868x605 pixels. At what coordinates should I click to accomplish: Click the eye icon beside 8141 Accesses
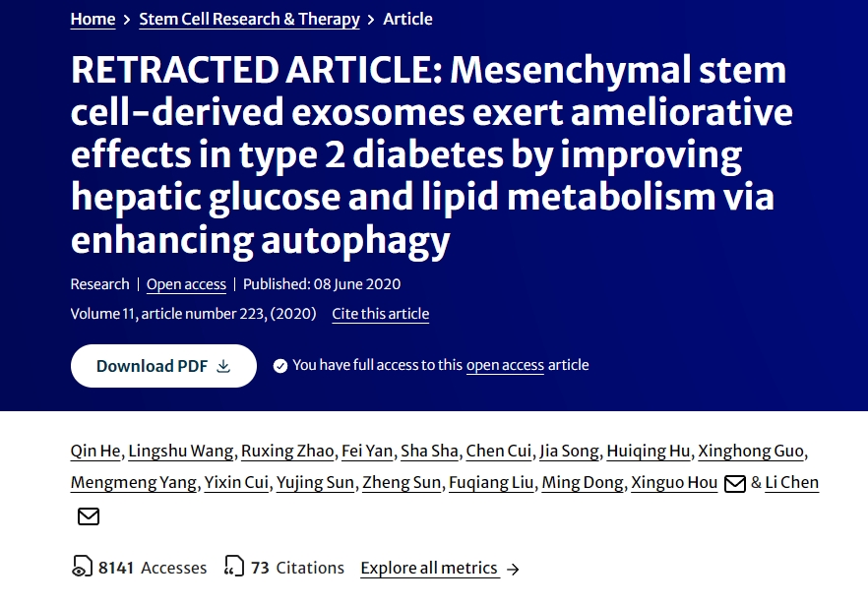point(82,568)
